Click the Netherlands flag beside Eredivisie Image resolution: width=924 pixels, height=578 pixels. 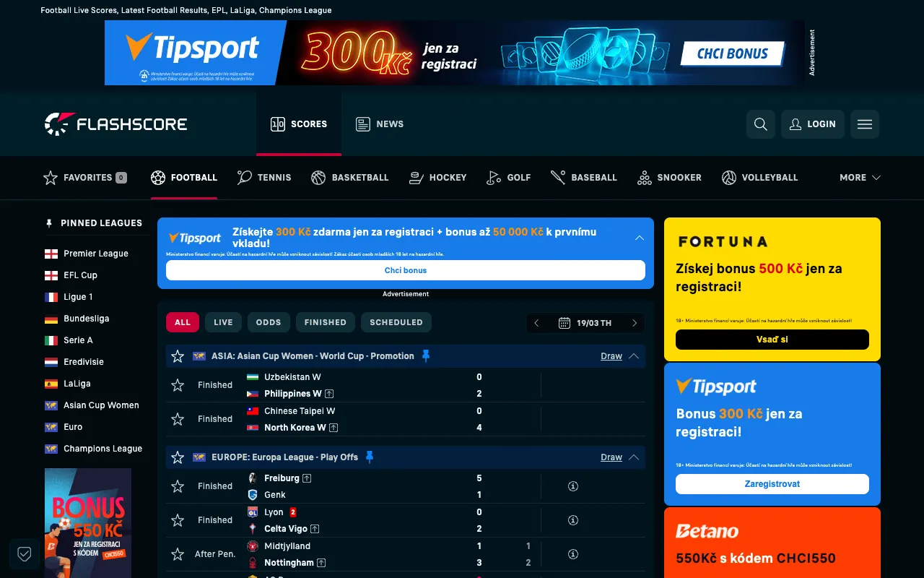[51, 362]
